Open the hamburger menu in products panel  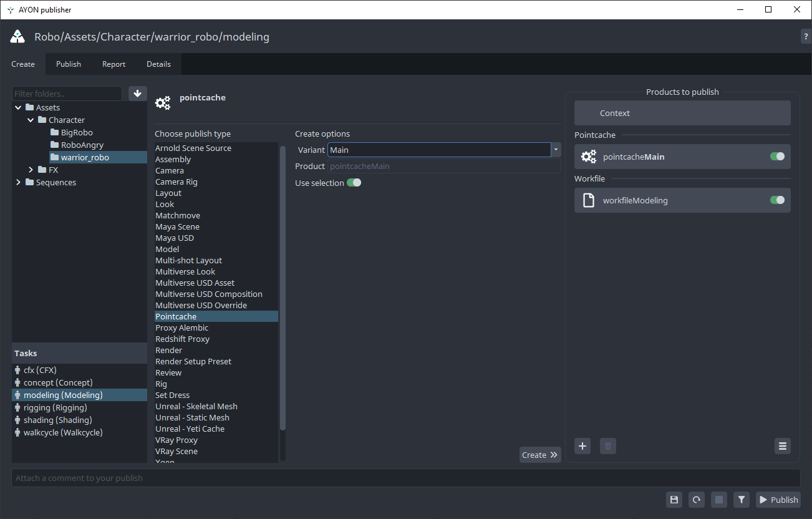click(x=782, y=446)
